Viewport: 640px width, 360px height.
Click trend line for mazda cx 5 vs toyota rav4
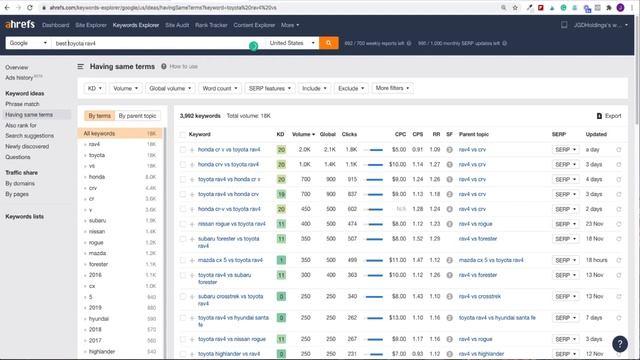point(374,260)
